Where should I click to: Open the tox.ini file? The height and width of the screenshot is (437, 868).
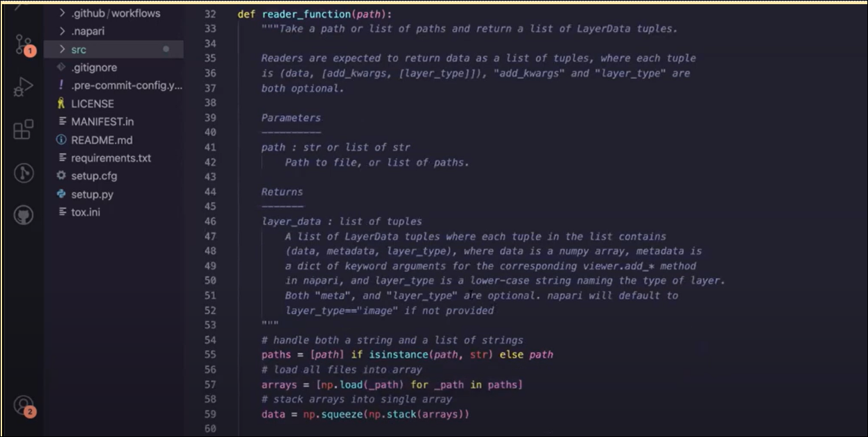click(84, 212)
